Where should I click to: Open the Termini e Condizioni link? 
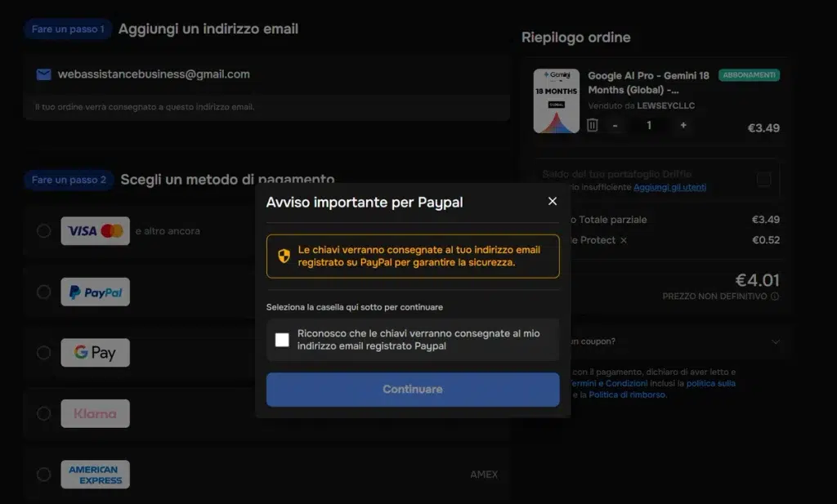tap(608, 383)
